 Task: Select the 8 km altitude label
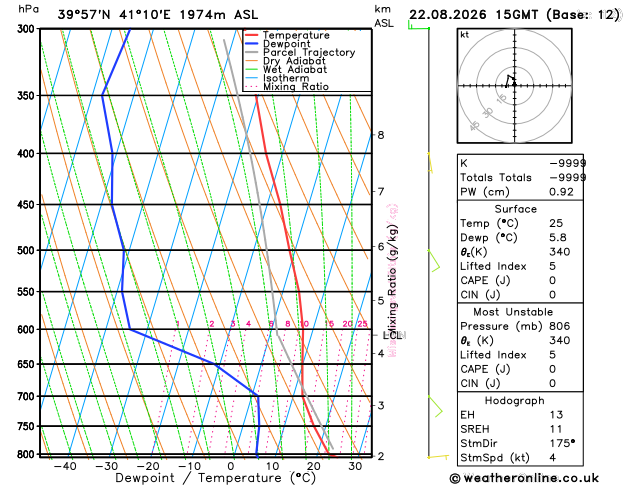click(381, 135)
